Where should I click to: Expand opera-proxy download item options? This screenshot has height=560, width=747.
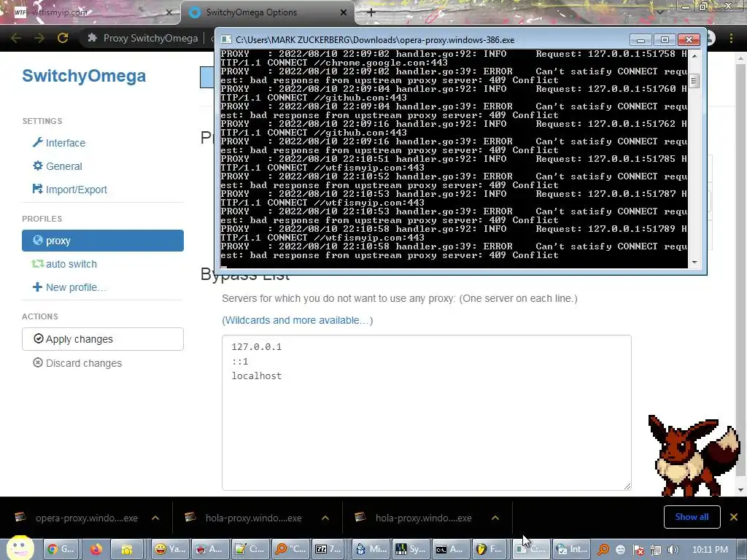point(155,518)
